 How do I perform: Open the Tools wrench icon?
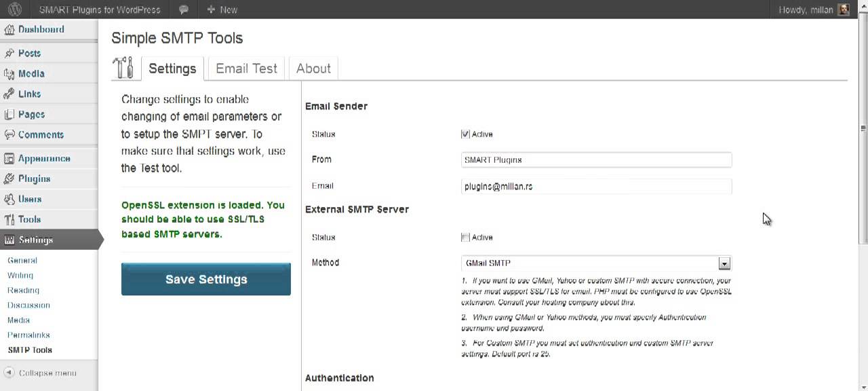click(x=9, y=219)
